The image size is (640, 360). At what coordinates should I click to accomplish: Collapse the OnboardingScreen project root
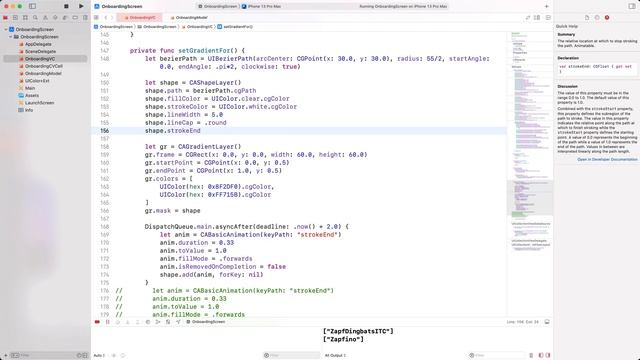tap(6, 29)
